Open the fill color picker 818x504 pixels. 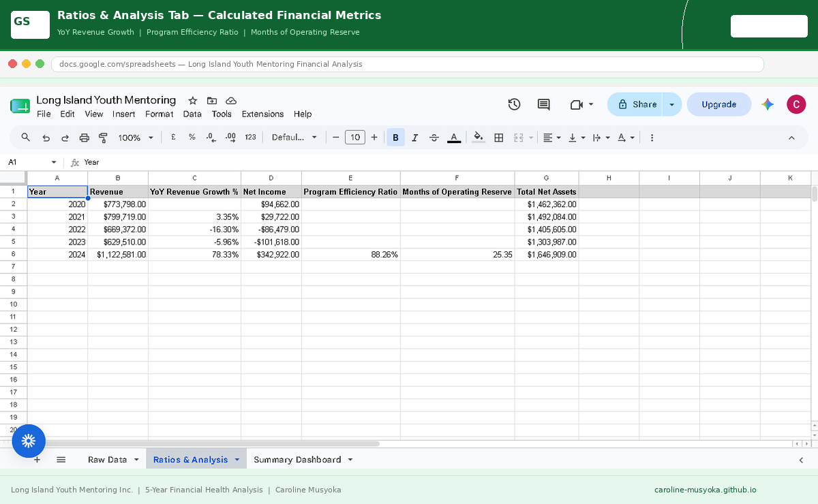[x=479, y=137]
